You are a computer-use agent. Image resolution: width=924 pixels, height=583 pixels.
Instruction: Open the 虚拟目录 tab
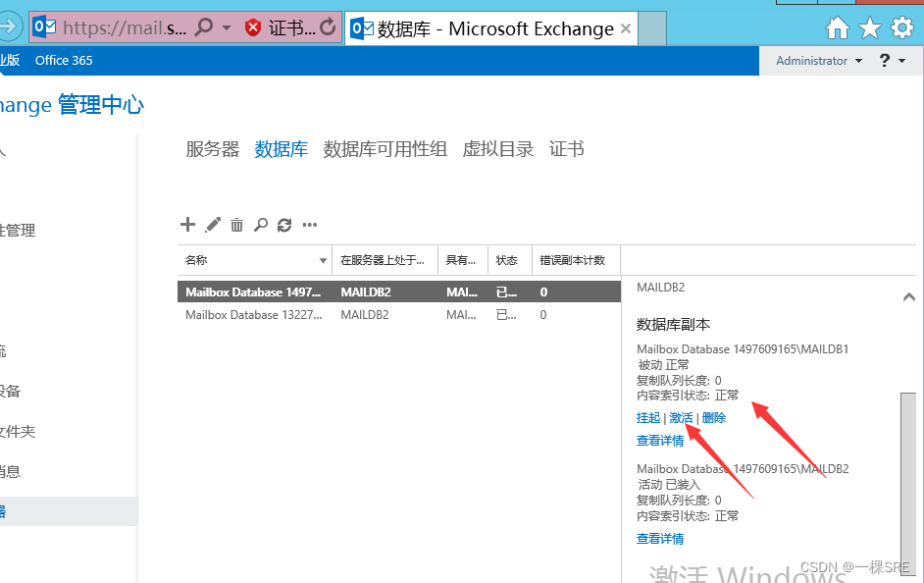498,149
